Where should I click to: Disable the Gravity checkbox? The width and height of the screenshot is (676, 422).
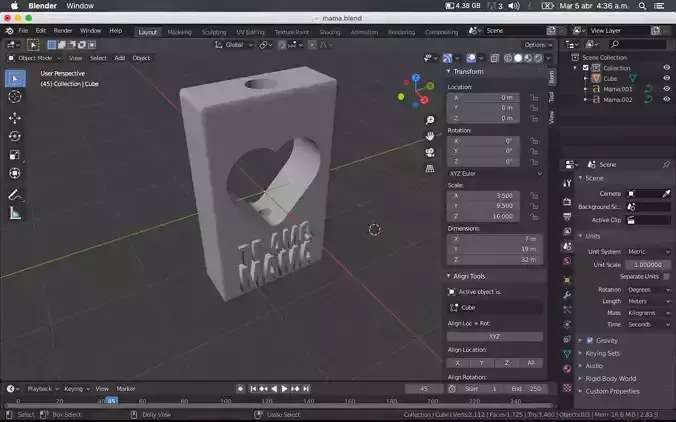pos(590,340)
